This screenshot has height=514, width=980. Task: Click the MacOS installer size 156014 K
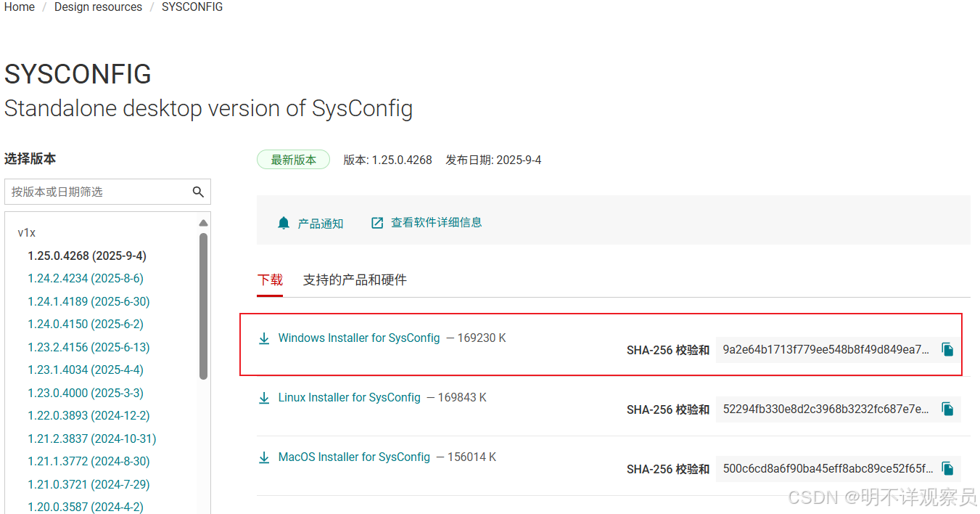(x=472, y=457)
